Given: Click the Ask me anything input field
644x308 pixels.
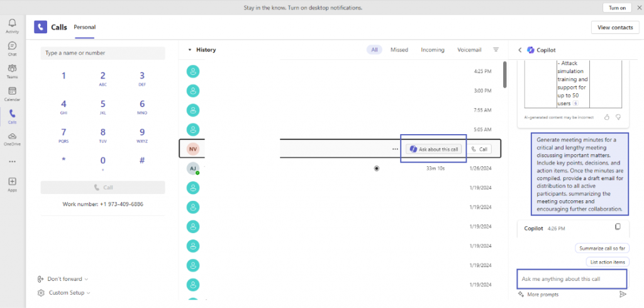Looking at the screenshot, I should 571,279.
